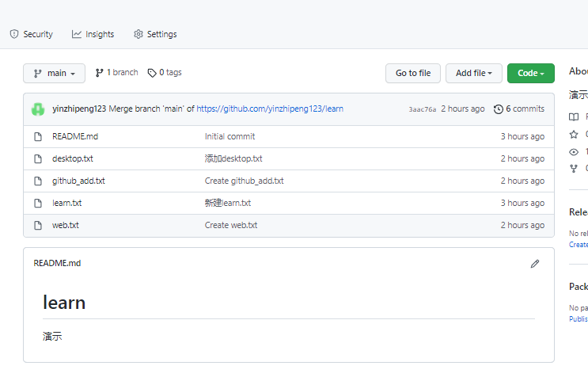The height and width of the screenshot is (381, 588).
Task: Click the star icon in About sidebar
Action: point(574,135)
